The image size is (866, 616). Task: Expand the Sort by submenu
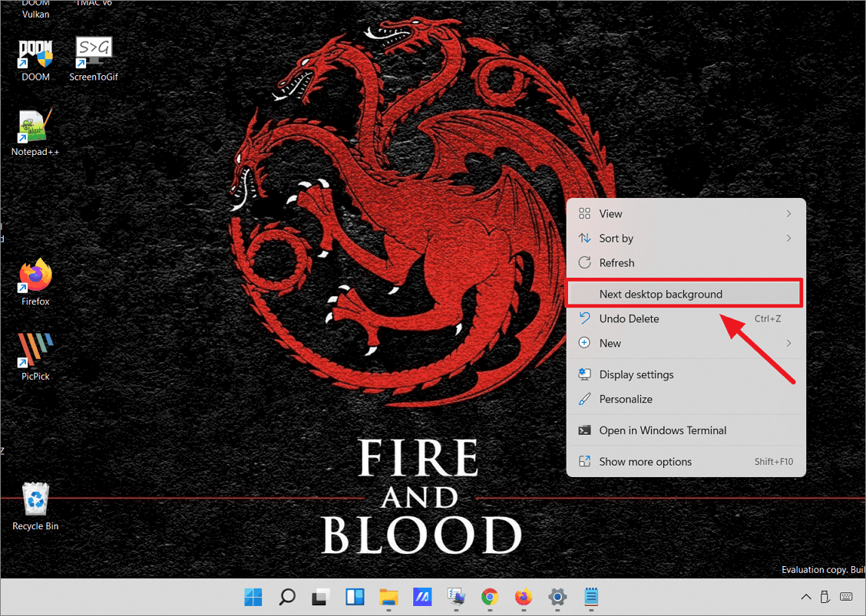click(686, 239)
